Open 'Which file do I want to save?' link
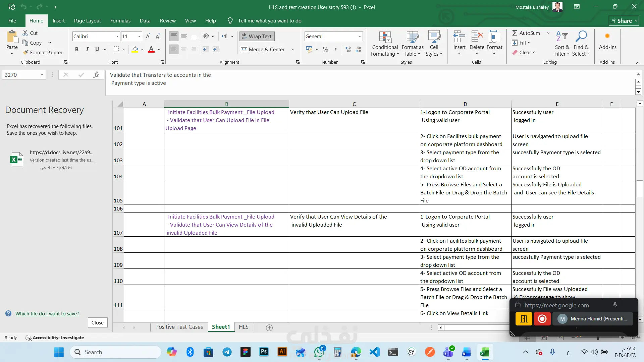The width and height of the screenshot is (644, 362). click(47, 313)
